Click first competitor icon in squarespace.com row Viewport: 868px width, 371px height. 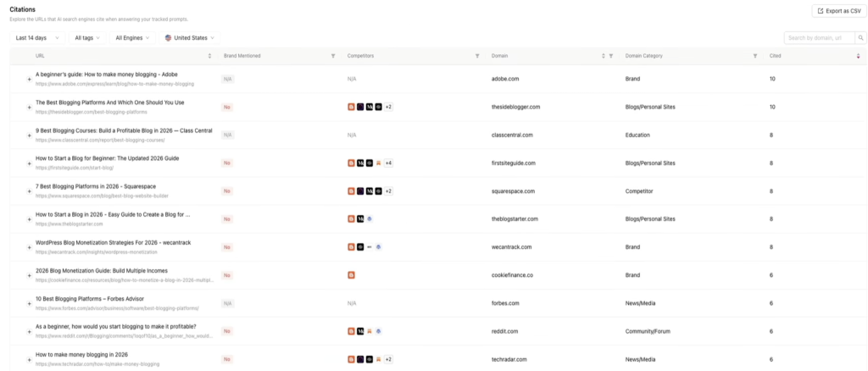coord(351,191)
